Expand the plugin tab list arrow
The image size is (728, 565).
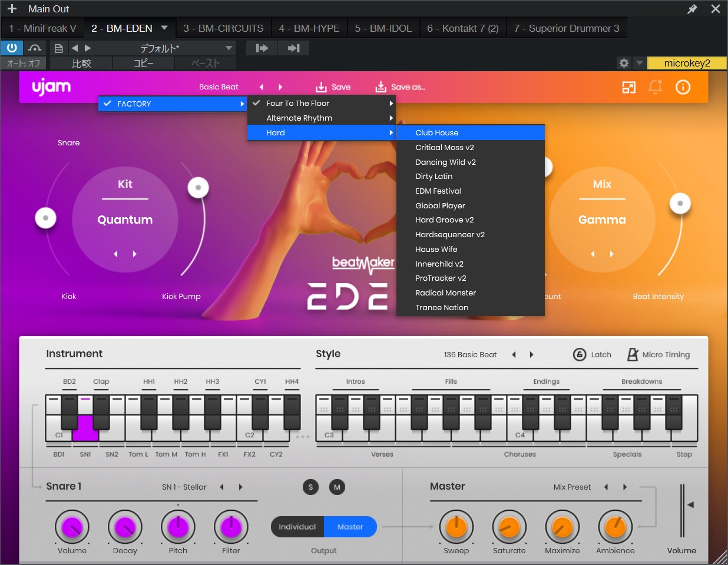(x=164, y=28)
